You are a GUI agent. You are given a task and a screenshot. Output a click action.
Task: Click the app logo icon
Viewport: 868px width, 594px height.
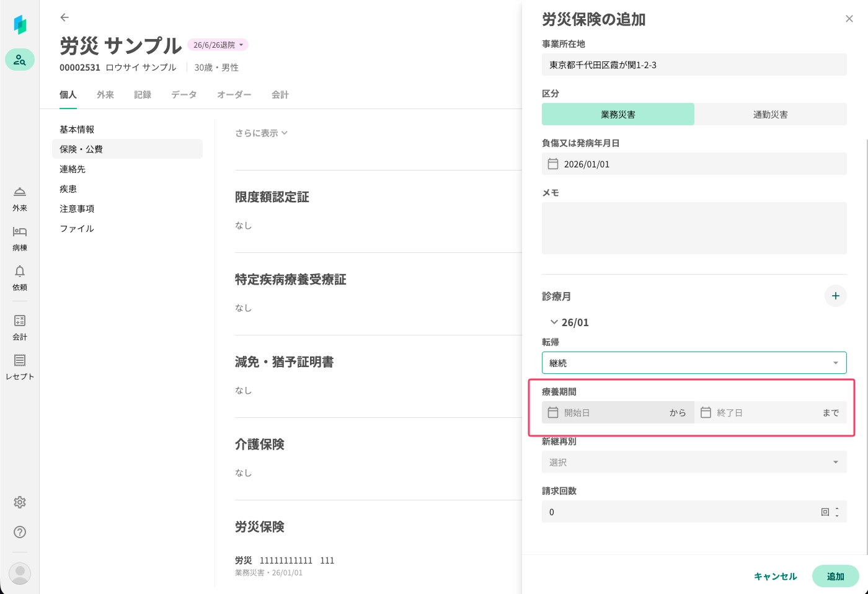point(20,25)
